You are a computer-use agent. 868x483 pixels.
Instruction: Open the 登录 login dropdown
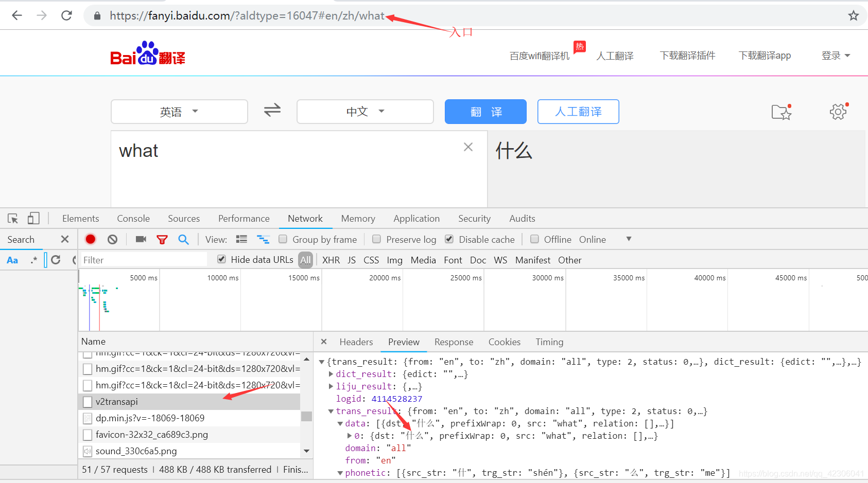tap(836, 56)
